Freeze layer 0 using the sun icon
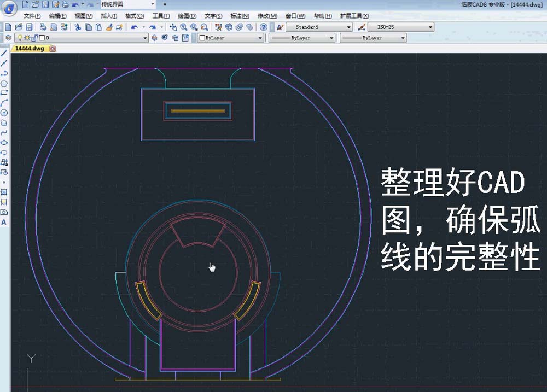Viewport: 547px width, 392px height. point(26,38)
